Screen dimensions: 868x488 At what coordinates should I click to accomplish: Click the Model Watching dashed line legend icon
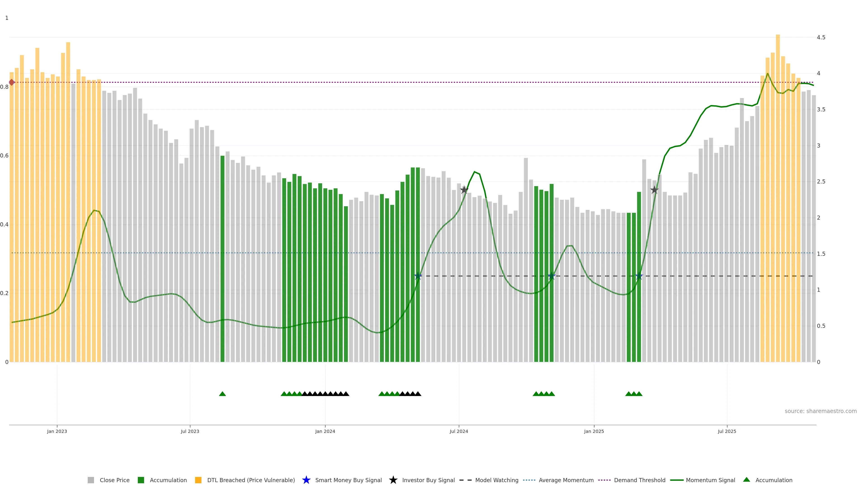click(465, 480)
